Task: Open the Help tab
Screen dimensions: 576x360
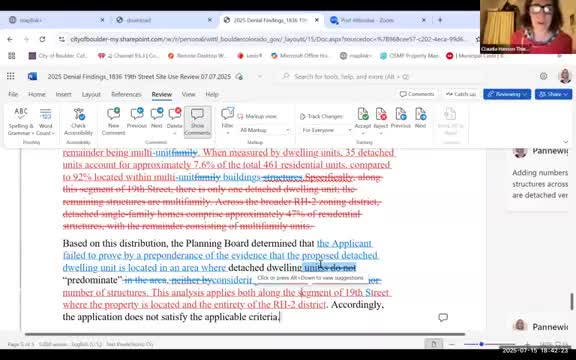Action: [x=212, y=94]
